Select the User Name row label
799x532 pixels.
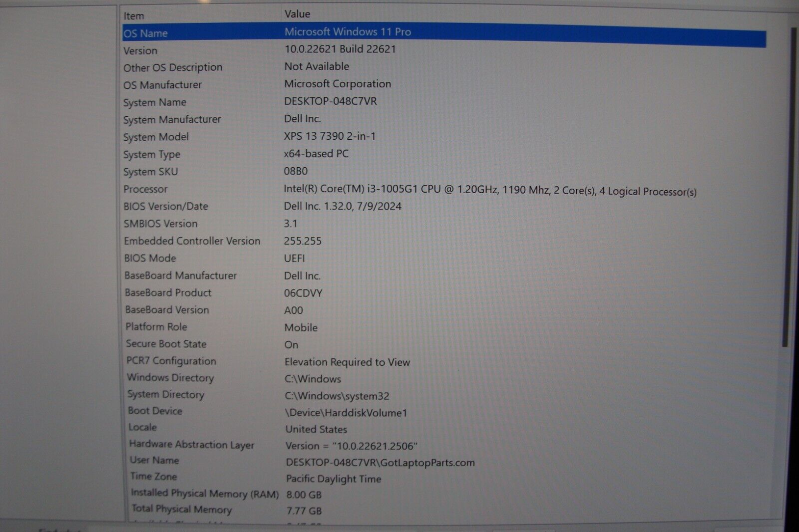(154, 460)
